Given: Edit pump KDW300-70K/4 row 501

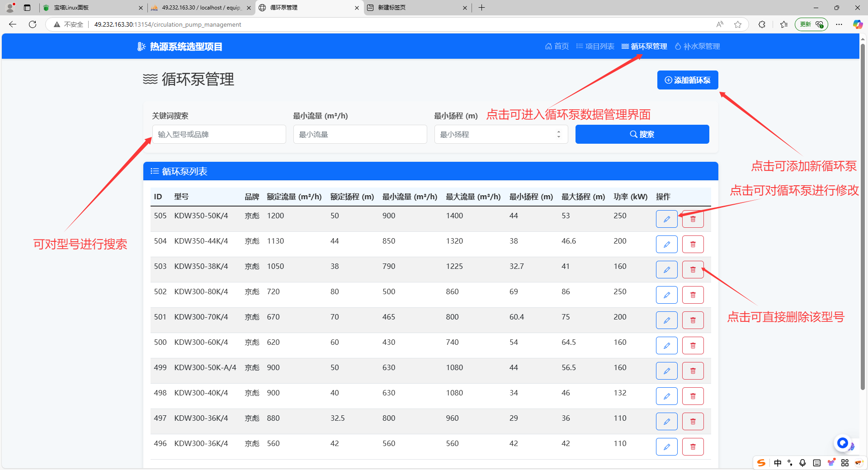Looking at the screenshot, I should [x=666, y=320].
